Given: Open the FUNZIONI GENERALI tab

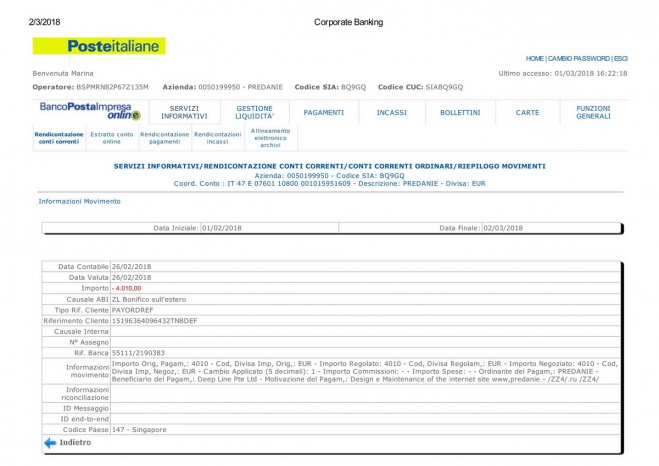Looking at the screenshot, I should click(593, 112).
